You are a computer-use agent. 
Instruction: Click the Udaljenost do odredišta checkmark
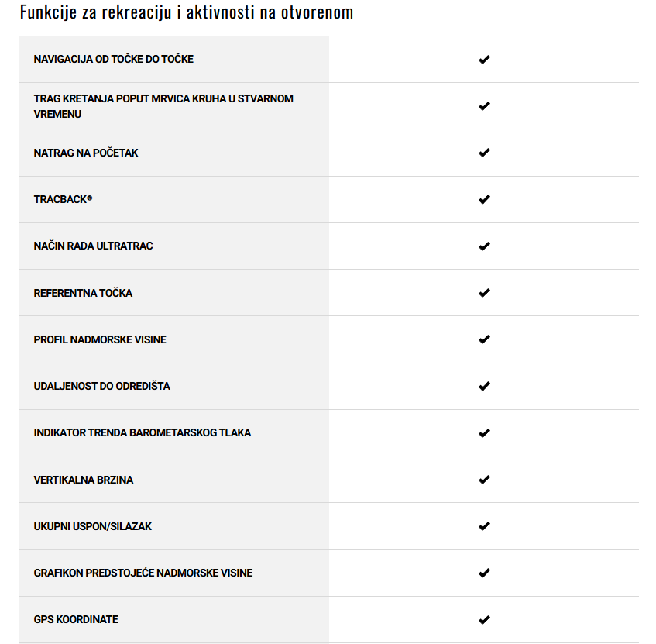click(x=484, y=386)
